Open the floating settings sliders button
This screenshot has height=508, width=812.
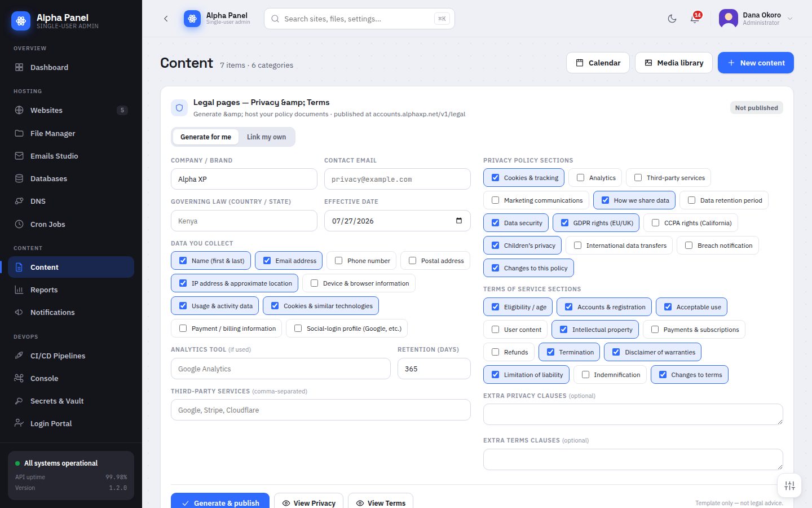789,485
